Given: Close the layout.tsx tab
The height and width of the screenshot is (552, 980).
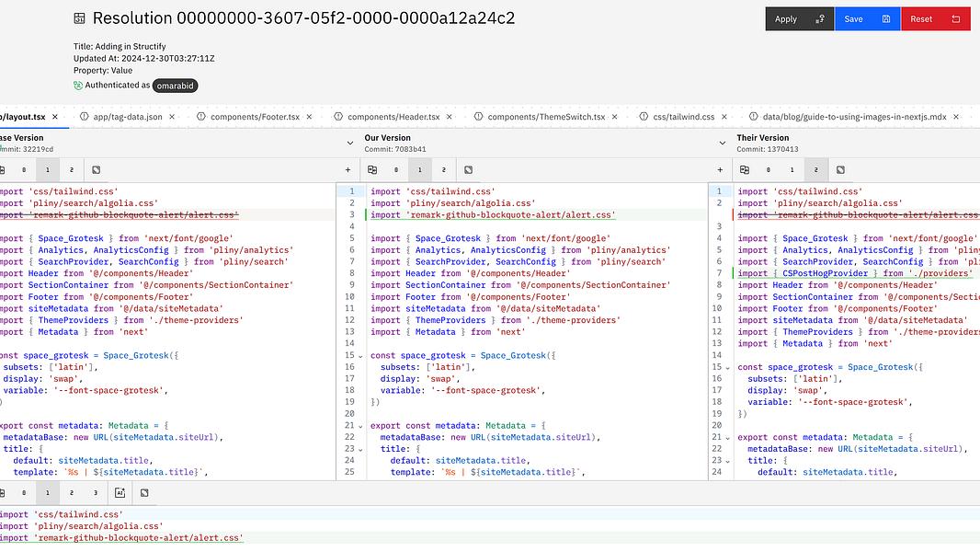Looking at the screenshot, I should click(x=55, y=117).
